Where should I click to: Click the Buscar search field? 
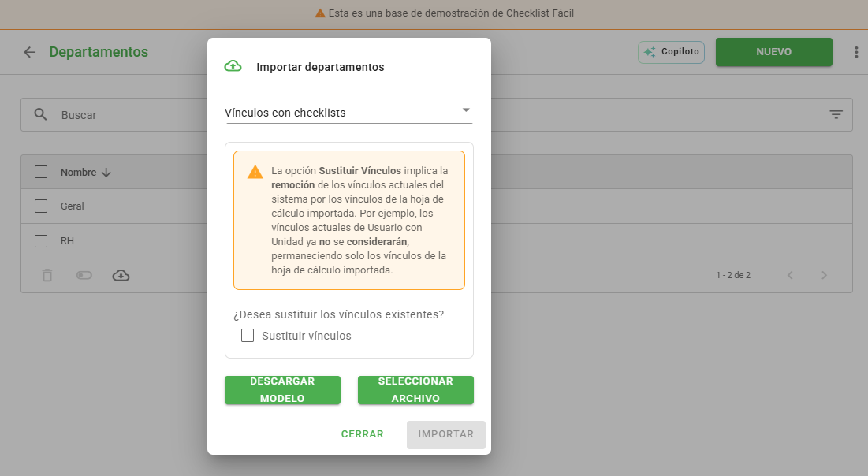tap(133, 114)
